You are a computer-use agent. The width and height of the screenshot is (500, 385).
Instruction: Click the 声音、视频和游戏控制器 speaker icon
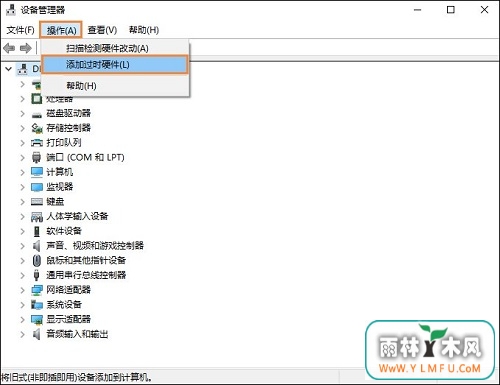(x=36, y=246)
